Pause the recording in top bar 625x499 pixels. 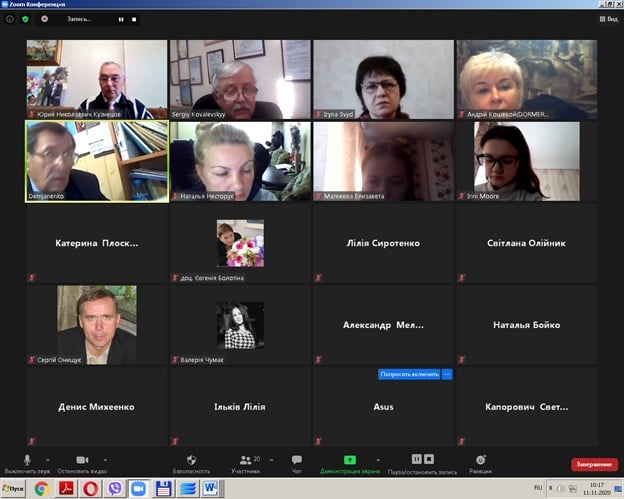121,19
